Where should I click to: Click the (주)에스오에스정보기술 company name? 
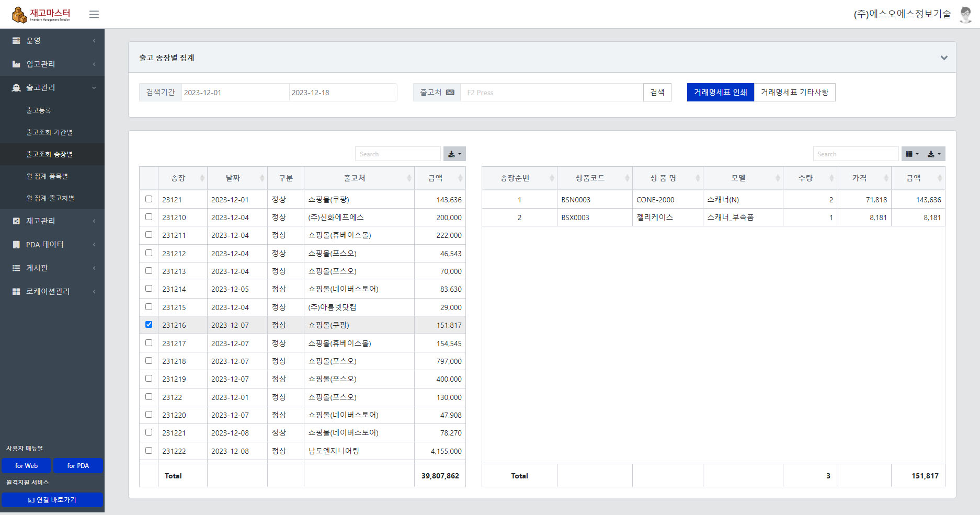coord(902,14)
